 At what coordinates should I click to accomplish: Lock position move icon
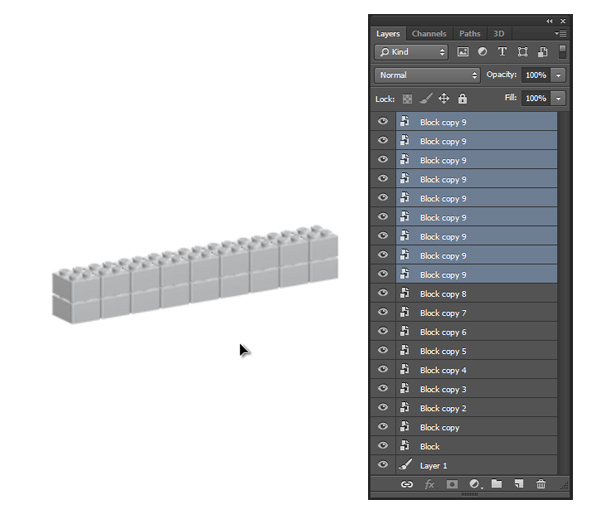(x=444, y=99)
